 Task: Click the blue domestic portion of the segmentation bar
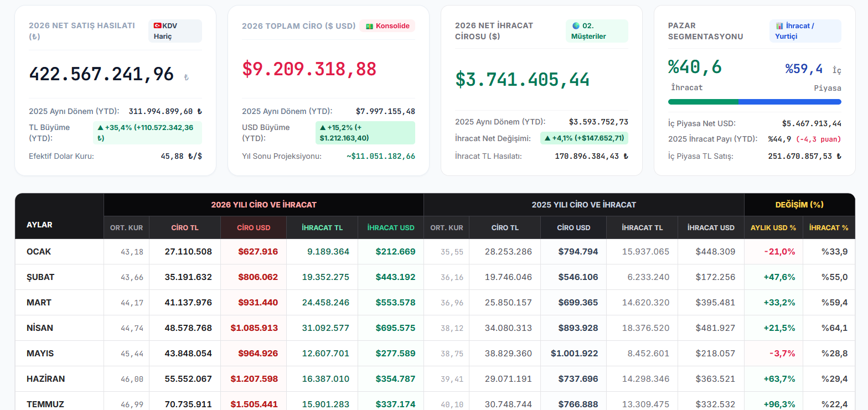[790, 102]
